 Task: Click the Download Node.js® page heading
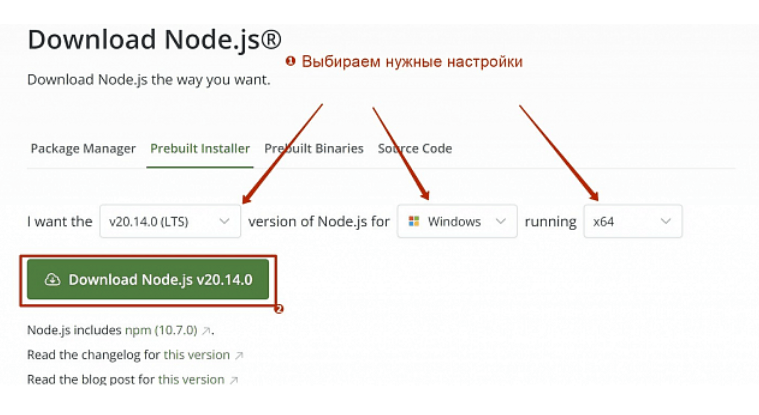154,40
